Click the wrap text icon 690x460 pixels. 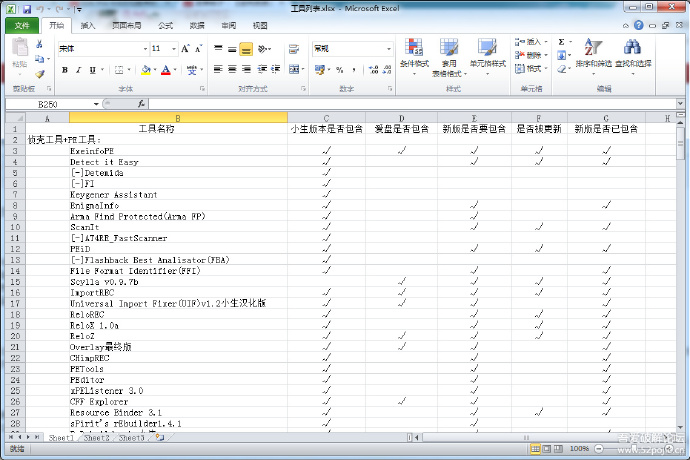point(294,48)
